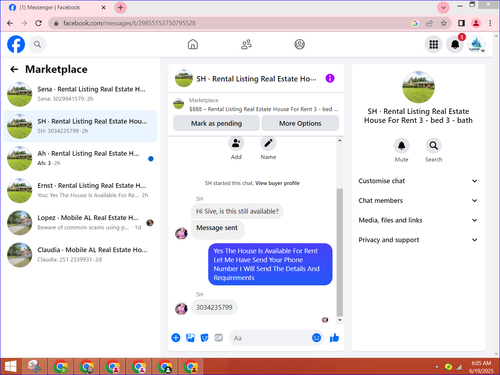Search in conversation using magnifier icon
Viewport: 500px width, 375px height.
[433, 146]
